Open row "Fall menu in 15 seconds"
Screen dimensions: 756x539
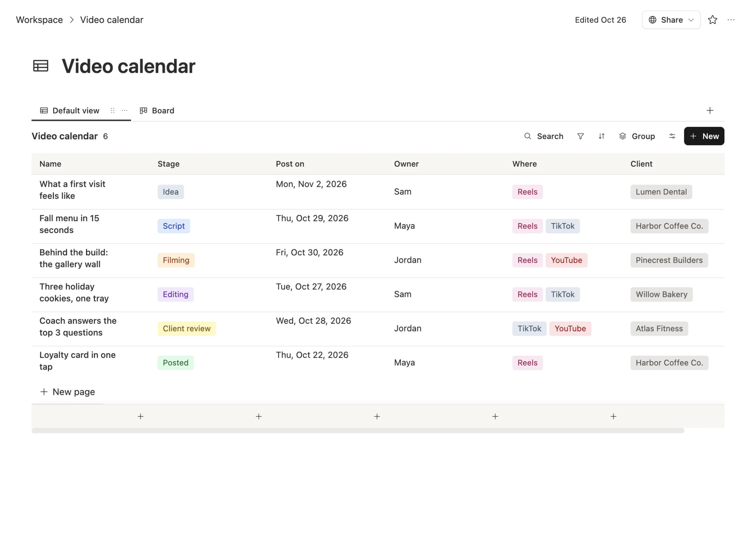tap(69, 224)
